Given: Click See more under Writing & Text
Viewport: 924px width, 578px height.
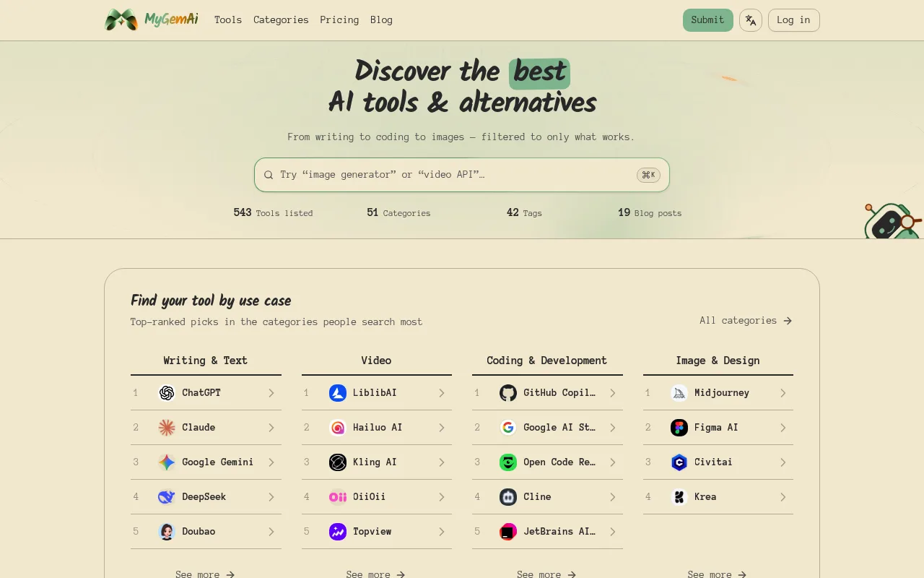Looking at the screenshot, I should click(x=206, y=574).
